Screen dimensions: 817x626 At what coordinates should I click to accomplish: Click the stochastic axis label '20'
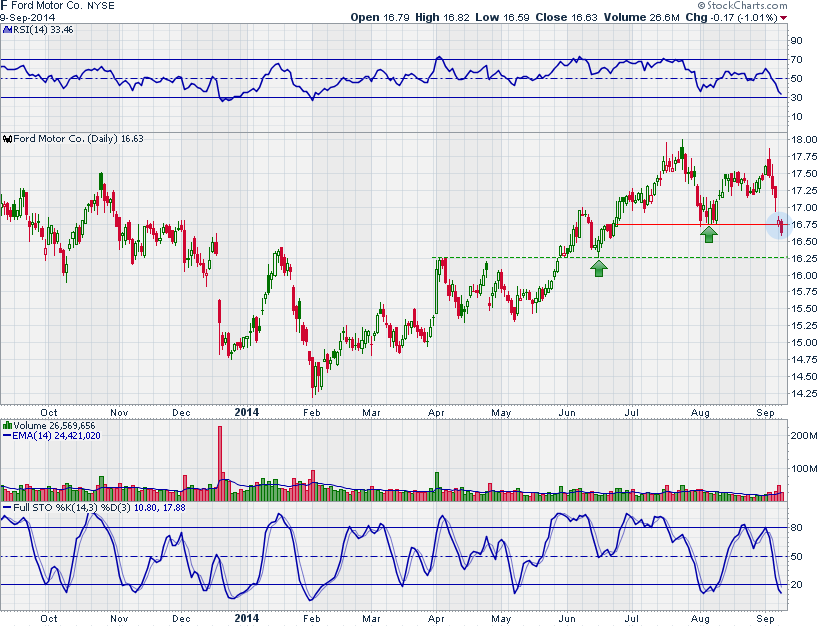pos(797,584)
